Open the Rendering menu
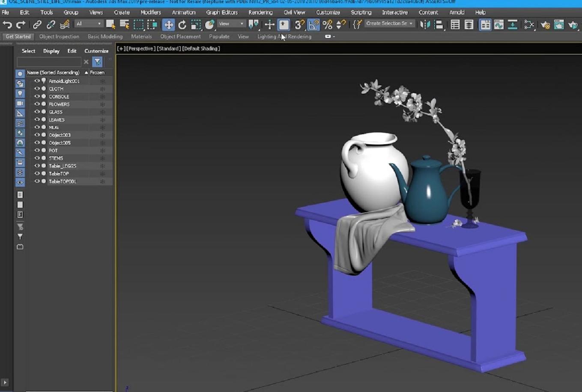 click(260, 12)
